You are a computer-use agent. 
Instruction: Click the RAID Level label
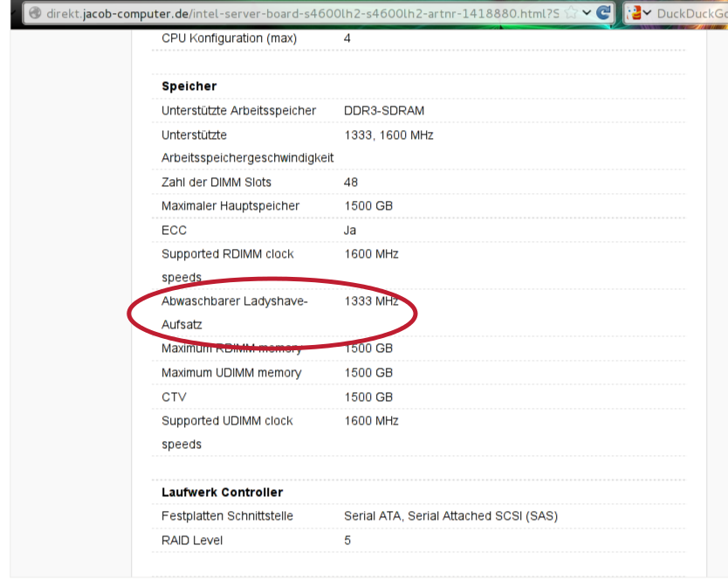coord(192,541)
